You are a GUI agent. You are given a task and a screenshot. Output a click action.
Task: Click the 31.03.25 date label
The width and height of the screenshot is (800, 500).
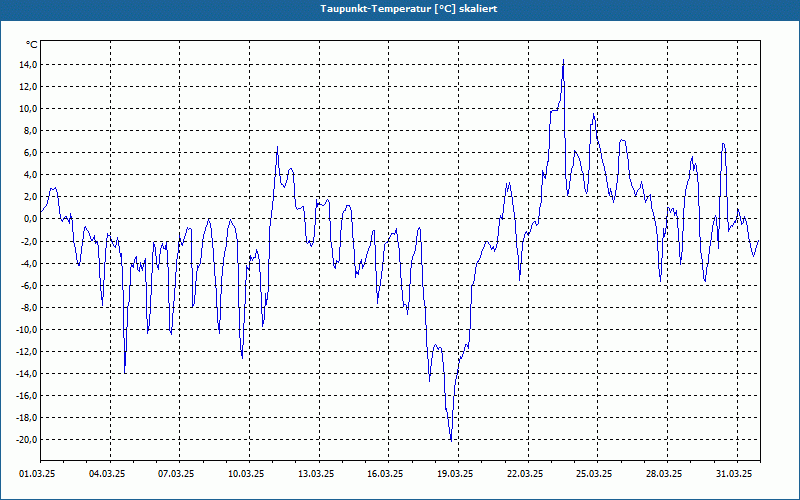pyautogui.click(x=734, y=474)
